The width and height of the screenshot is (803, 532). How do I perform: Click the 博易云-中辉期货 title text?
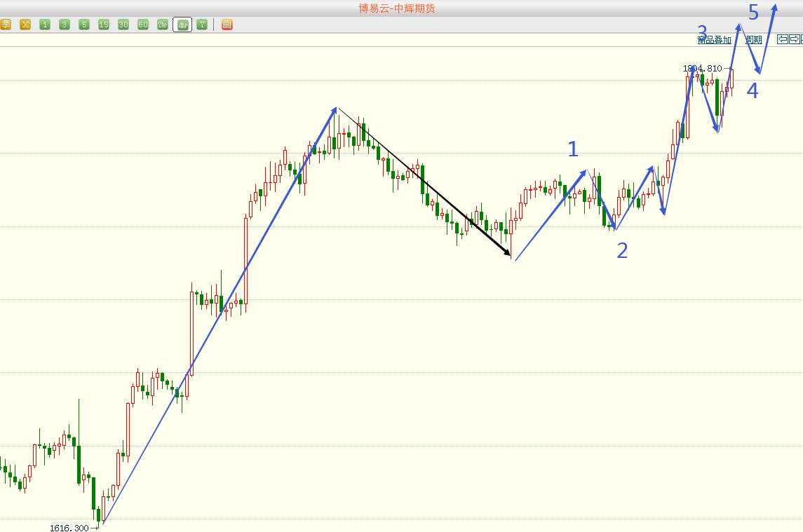(x=397, y=8)
